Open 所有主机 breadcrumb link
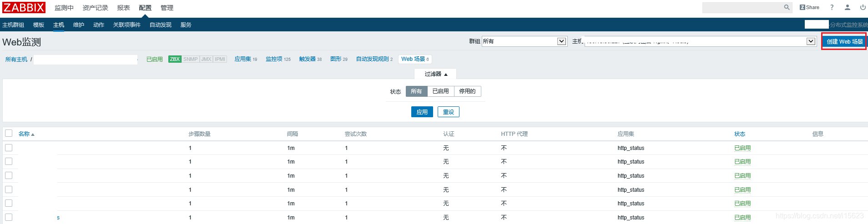868x224 pixels. (x=16, y=60)
